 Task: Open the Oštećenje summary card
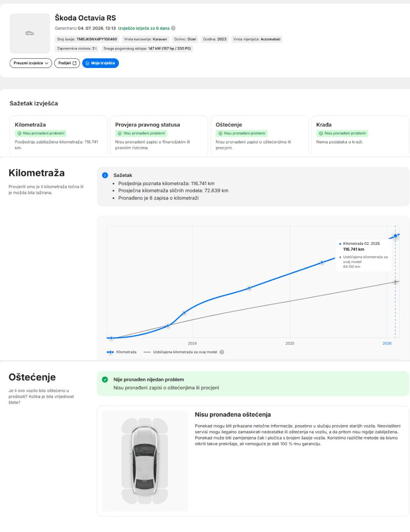(x=260, y=136)
